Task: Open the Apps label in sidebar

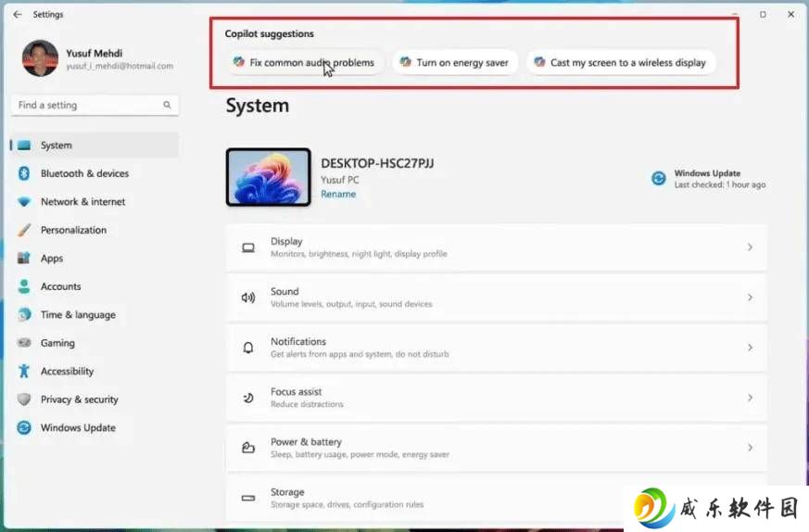Action: (x=52, y=259)
